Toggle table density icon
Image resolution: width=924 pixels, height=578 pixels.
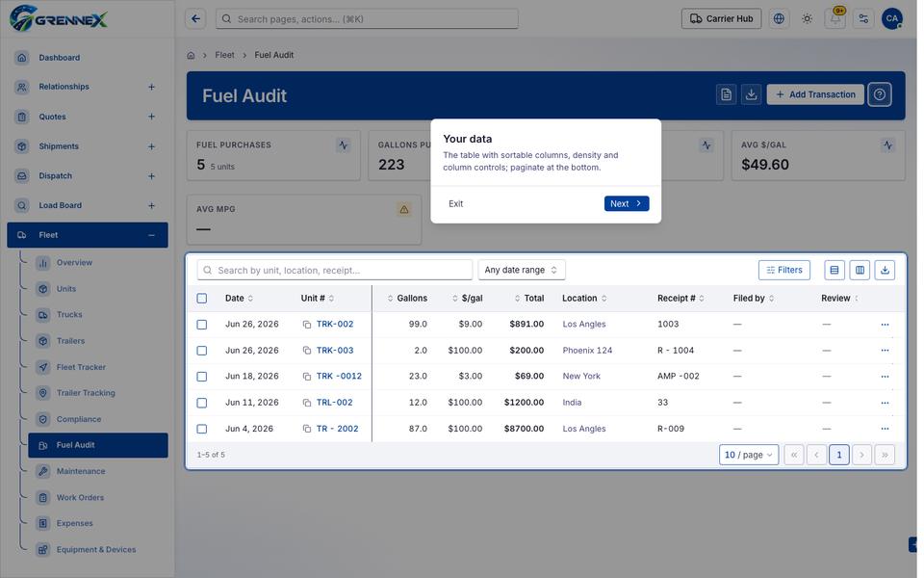pyautogui.click(x=834, y=270)
